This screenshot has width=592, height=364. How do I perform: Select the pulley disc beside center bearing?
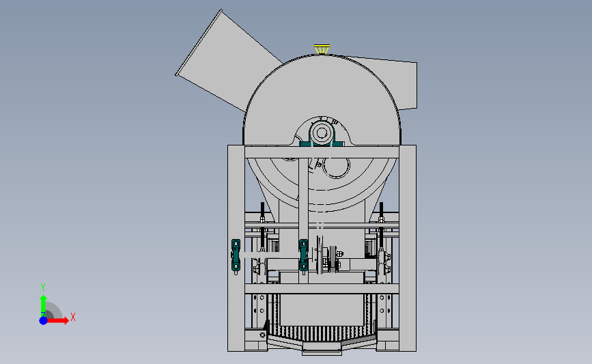pyautogui.click(x=320, y=255)
